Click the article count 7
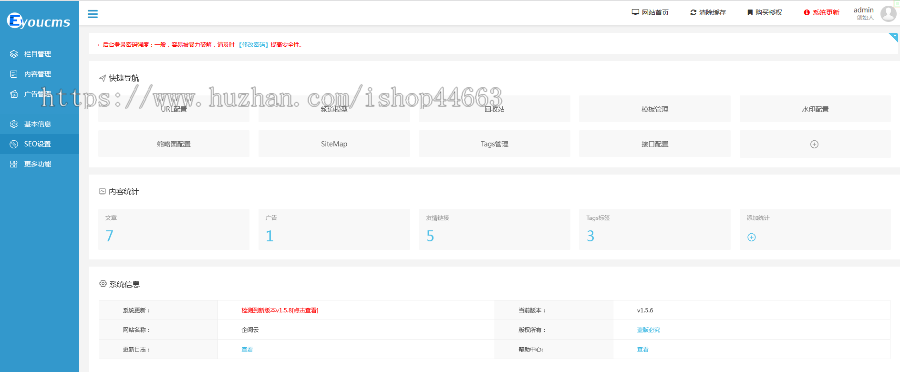 [x=109, y=236]
